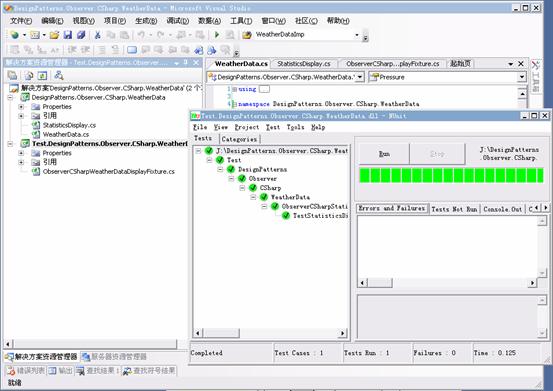Toggle auto-hide pin on Solution Explorer panel
The width and height of the screenshot is (553, 391).
(x=186, y=63)
